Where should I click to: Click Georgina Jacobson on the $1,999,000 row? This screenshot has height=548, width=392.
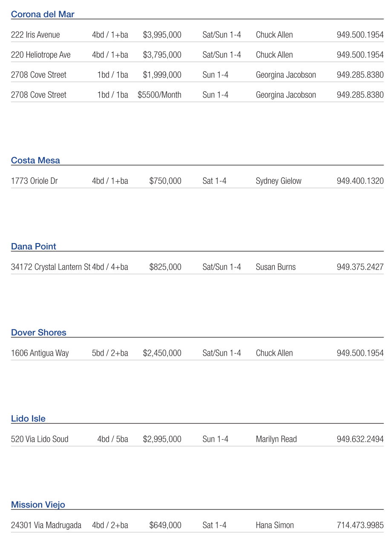(x=286, y=75)
